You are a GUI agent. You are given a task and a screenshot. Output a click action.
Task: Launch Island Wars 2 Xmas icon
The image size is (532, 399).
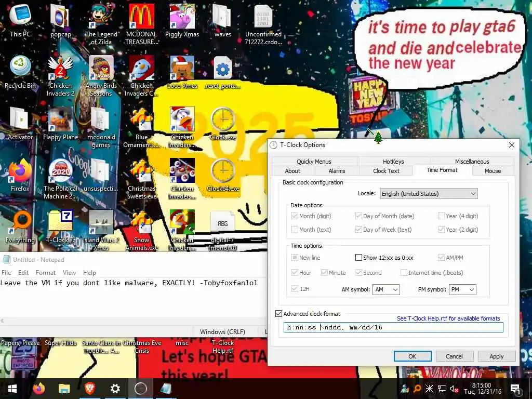pos(101,230)
